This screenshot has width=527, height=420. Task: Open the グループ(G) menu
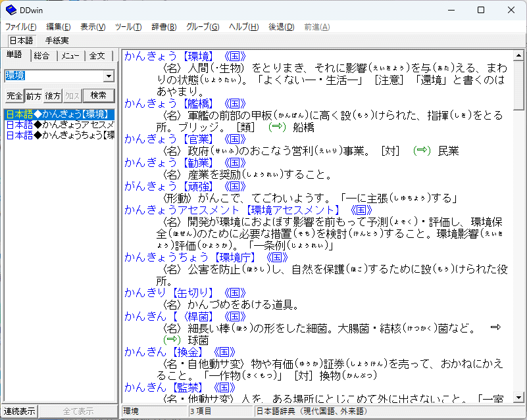pos(203,27)
